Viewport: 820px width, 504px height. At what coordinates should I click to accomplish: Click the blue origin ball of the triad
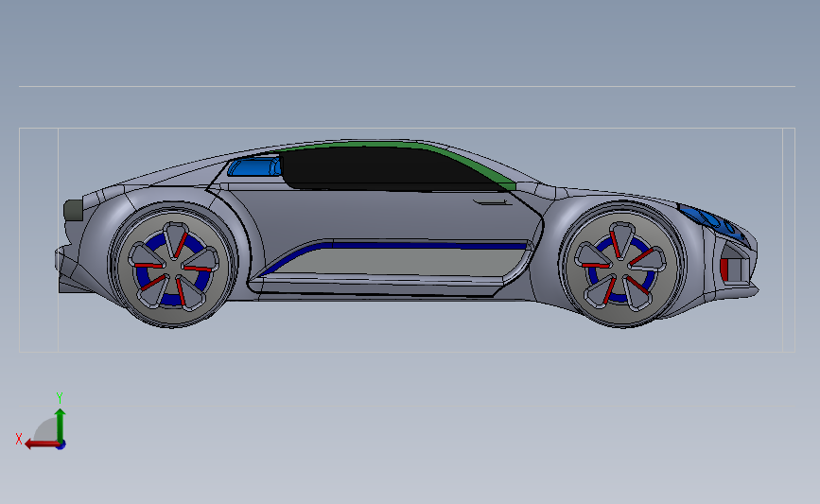pyautogui.click(x=61, y=445)
